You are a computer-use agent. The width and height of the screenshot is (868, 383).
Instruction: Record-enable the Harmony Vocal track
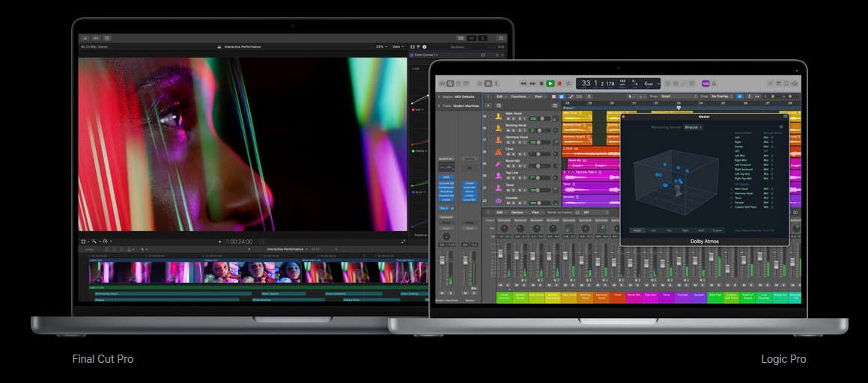(519, 142)
